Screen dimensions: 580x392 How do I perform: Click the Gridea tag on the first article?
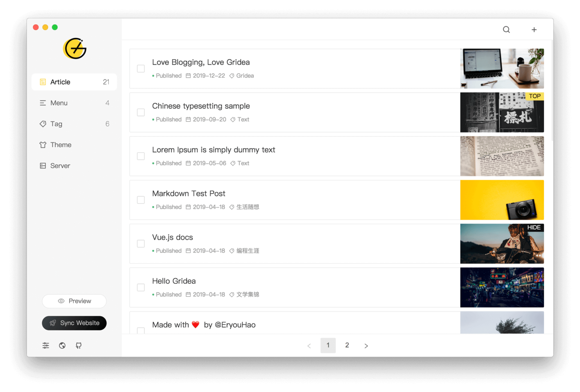point(245,76)
